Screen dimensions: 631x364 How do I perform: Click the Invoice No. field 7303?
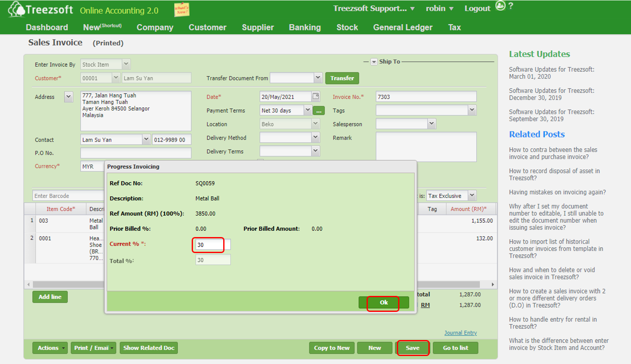[426, 97]
